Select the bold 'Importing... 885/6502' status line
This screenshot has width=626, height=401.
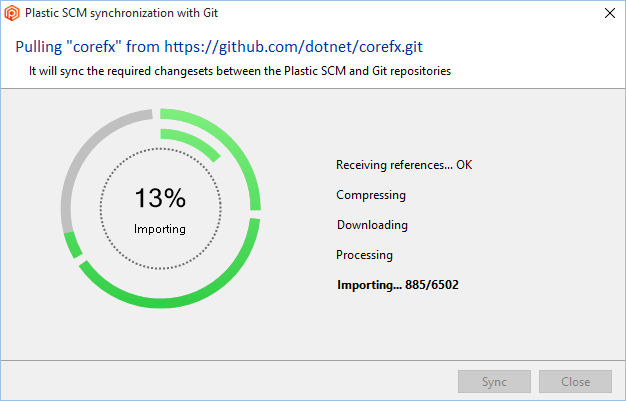(398, 285)
